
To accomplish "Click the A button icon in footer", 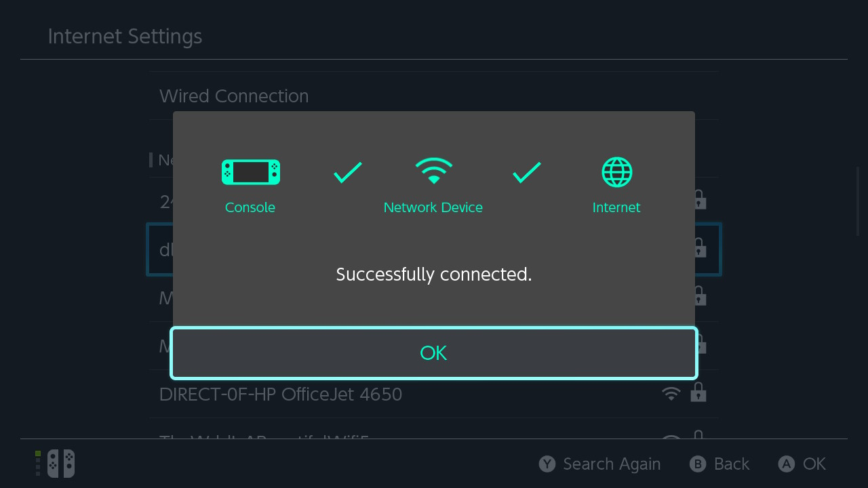I will pos(787,464).
